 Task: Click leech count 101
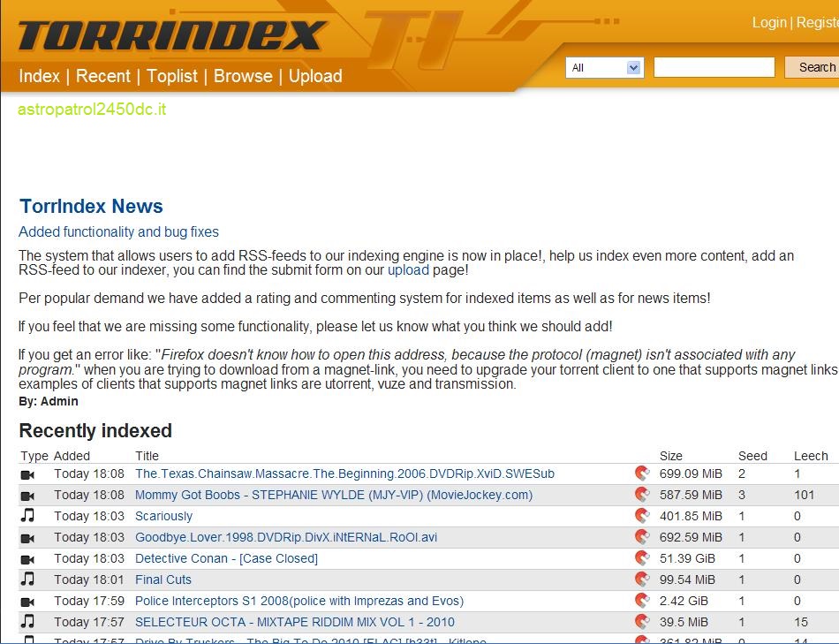coord(804,495)
